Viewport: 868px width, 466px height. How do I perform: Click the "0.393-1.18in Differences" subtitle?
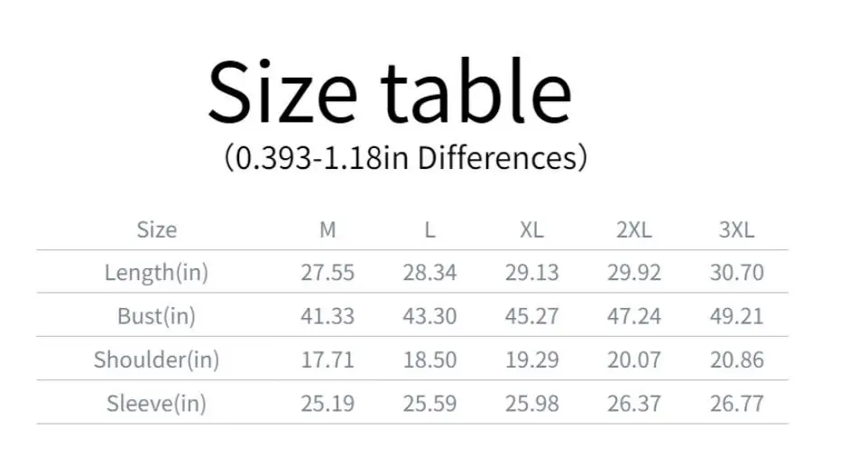[x=405, y=158]
